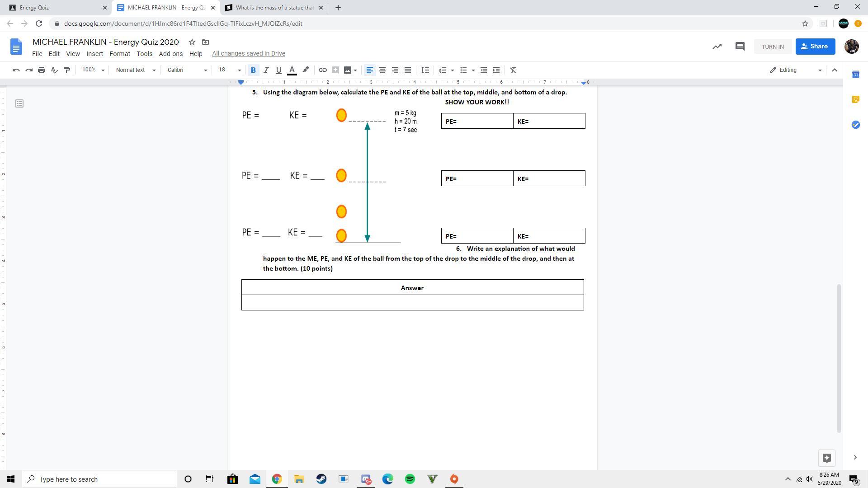
Task: Click the Increase indent icon
Action: pyautogui.click(x=496, y=70)
